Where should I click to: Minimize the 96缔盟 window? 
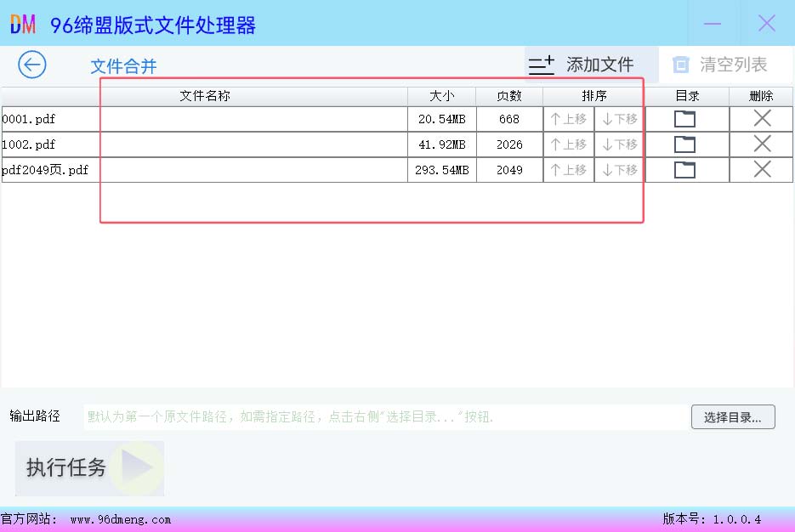tap(713, 23)
